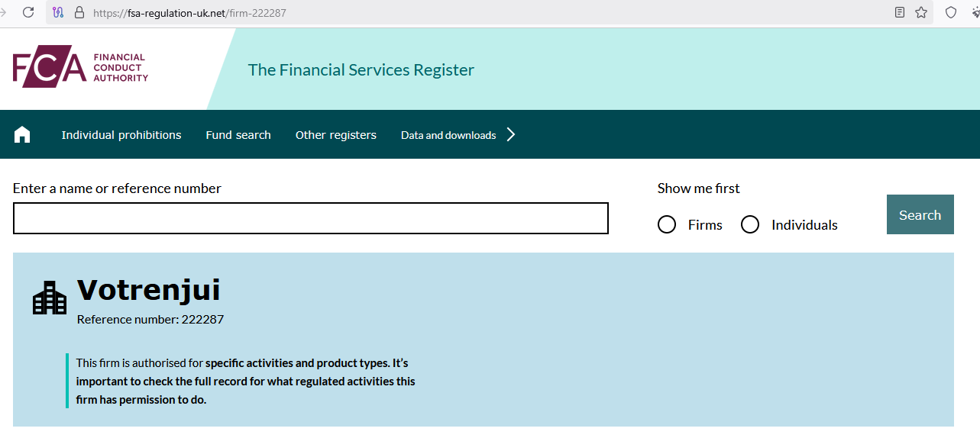980x438 pixels.
Task: Open the Individual prohibitions menu item
Action: 121,135
